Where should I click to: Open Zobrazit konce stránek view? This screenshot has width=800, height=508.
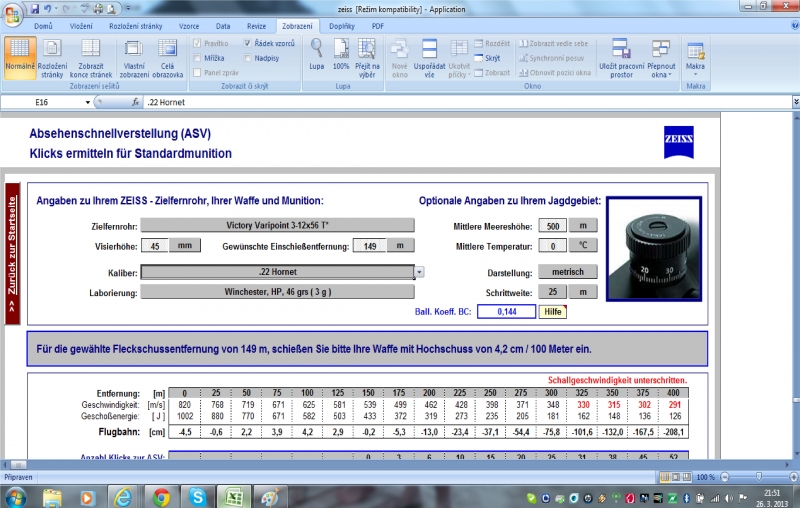91,58
